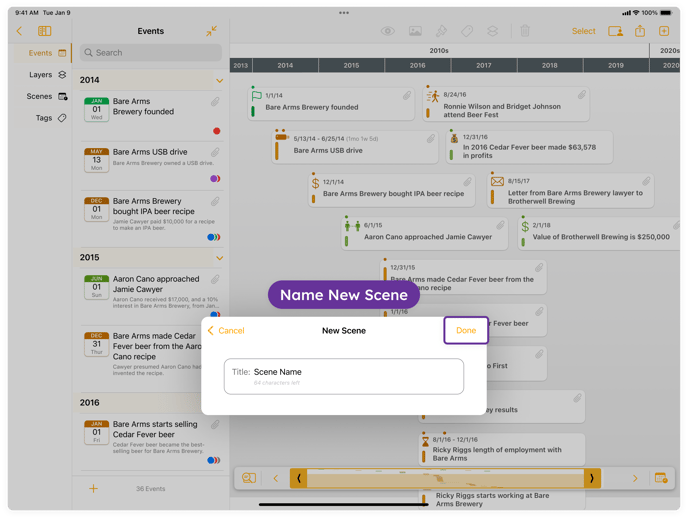Viewport: 688px width, 519px height.
Task: Select the 6/1/15 Aaron Cano timeline card
Action: coord(425,233)
